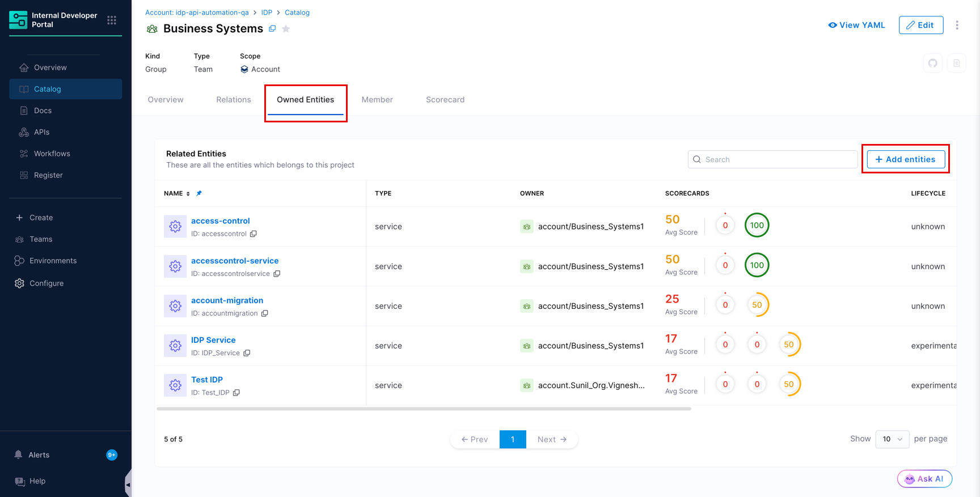
Task: Open the more options kebab menu
Action: point(957,25)
